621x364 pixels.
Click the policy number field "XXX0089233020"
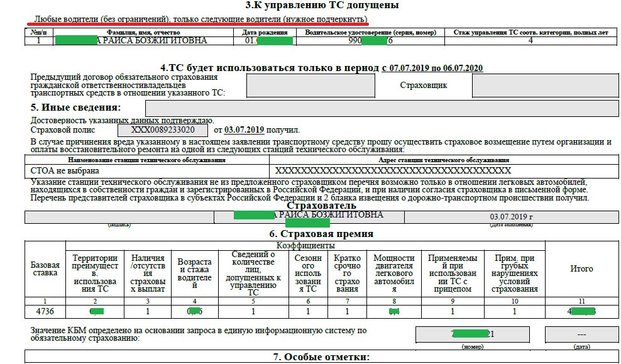163,130
